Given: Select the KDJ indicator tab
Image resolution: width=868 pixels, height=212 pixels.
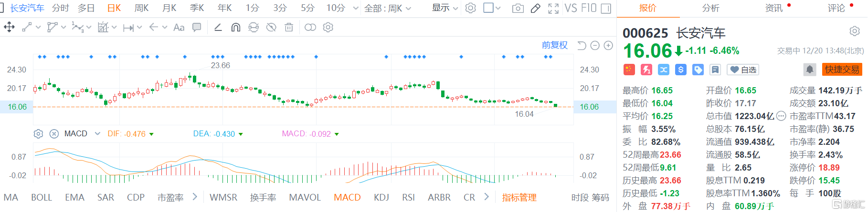Looking at the screenshot, I should [x=381, y=197].
